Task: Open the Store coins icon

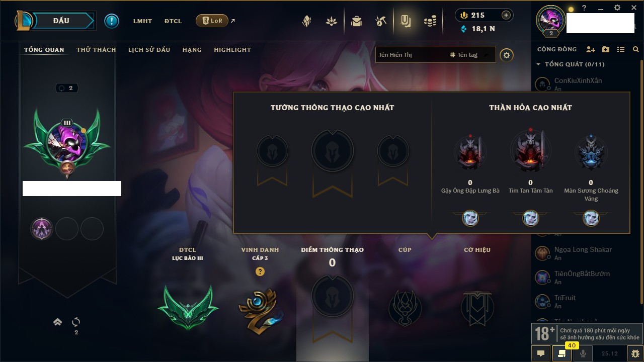Action: pyautogui.click(x=430, y=21)
